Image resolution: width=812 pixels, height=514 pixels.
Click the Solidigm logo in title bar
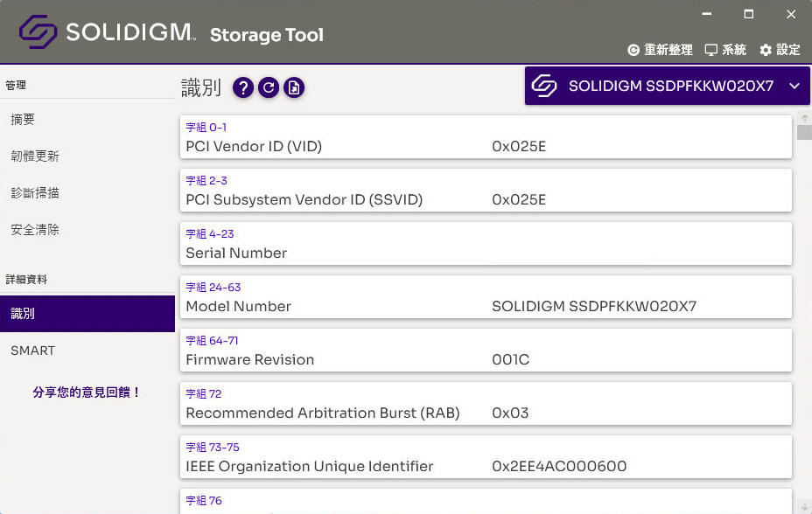[x=38, y=31]
